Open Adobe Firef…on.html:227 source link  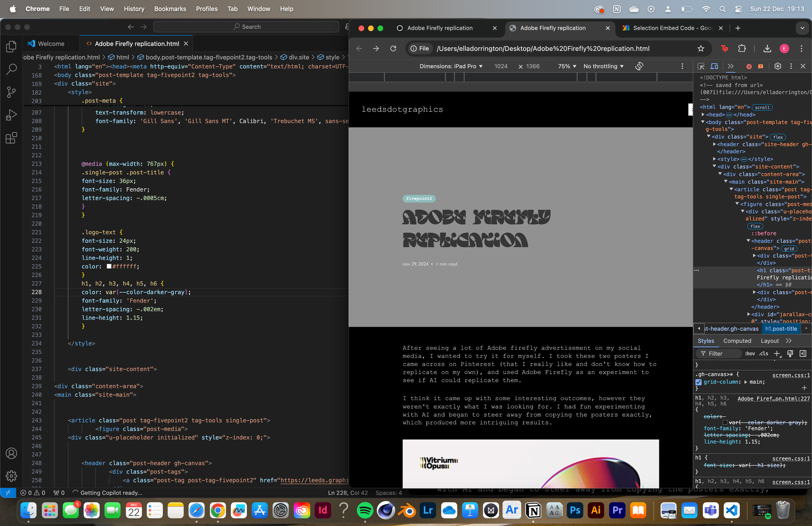(x=773, y=398)
